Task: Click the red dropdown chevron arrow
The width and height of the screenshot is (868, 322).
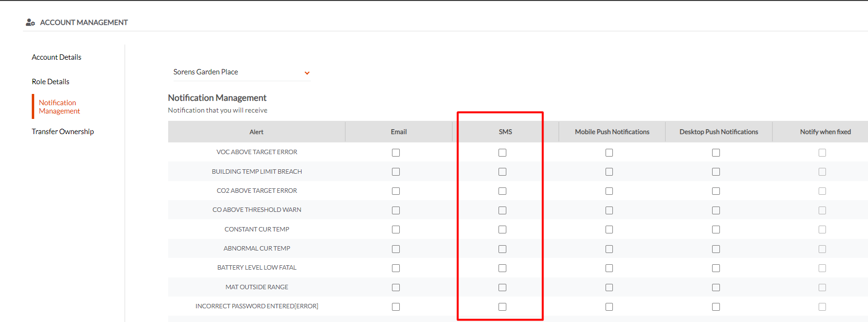Action: pos(307,73)
